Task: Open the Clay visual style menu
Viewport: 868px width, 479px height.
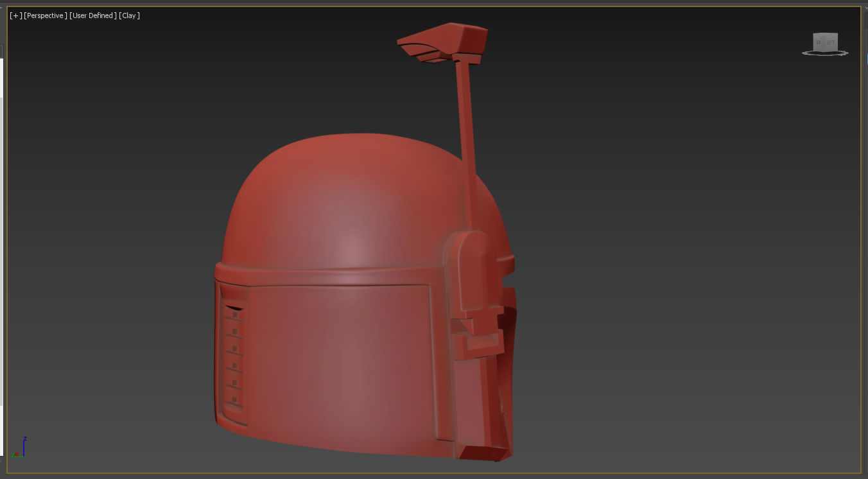Action: point(129,15)
